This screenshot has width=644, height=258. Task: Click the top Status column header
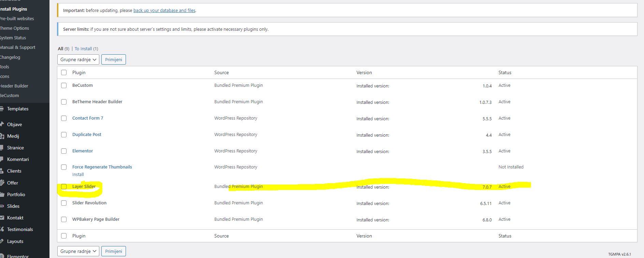point(505,72)
